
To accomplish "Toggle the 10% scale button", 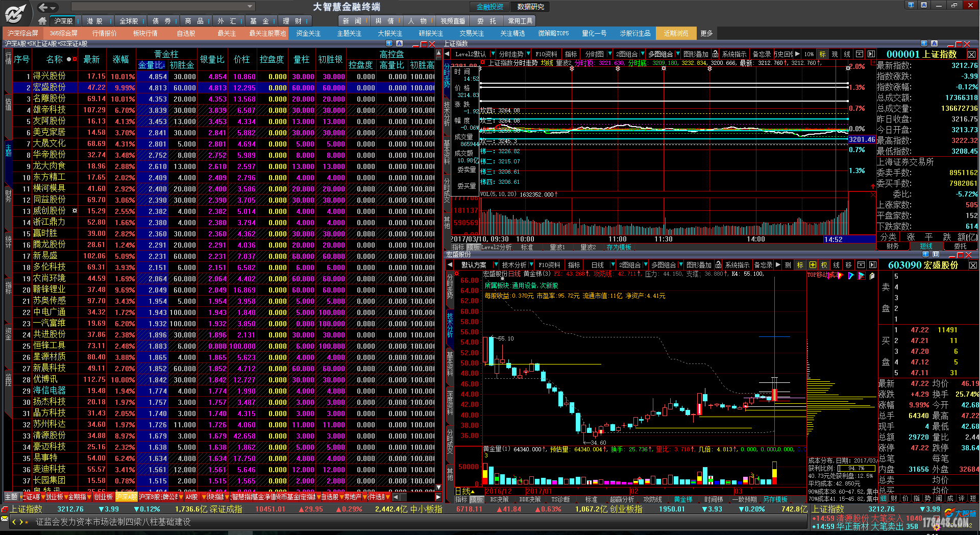I will 809,54.
